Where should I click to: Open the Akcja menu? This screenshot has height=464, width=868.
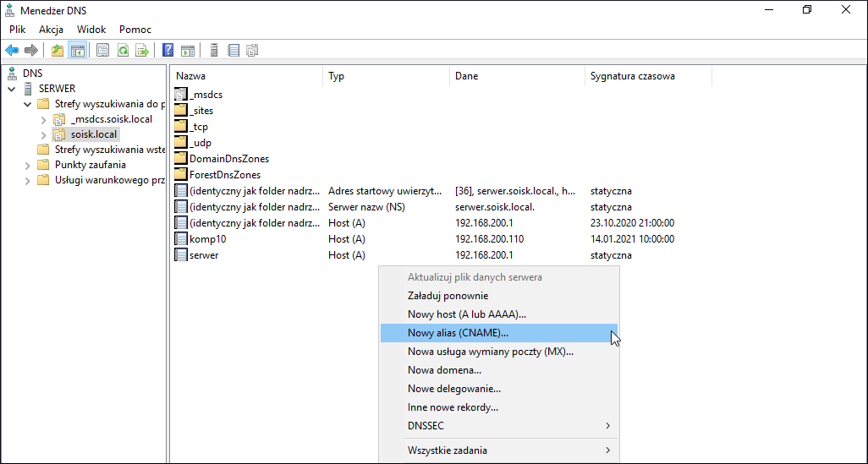[51, 30]
